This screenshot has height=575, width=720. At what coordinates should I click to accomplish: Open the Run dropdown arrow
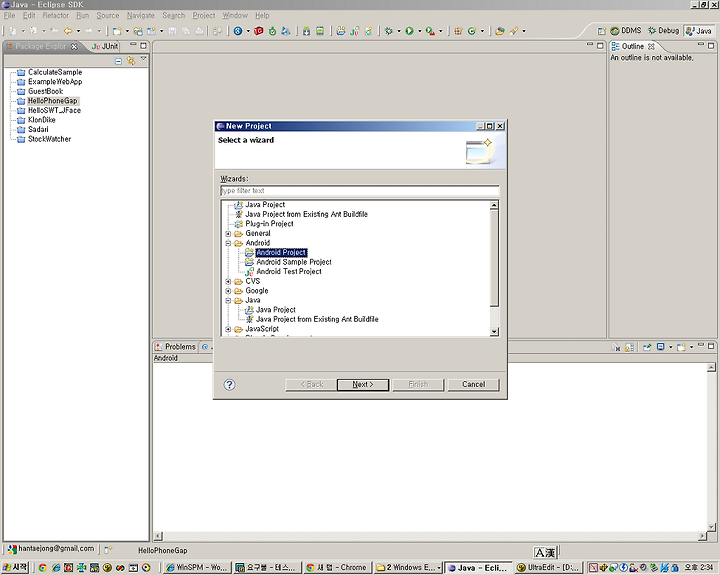click(419, 31)
